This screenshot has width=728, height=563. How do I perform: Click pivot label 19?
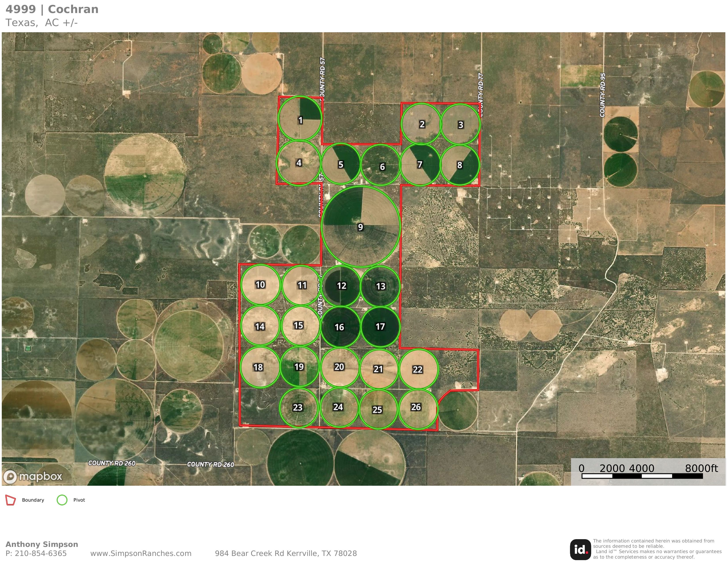click(299, 367)
